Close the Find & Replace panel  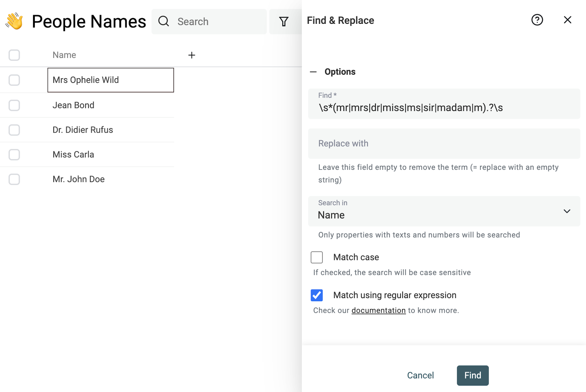567,20
